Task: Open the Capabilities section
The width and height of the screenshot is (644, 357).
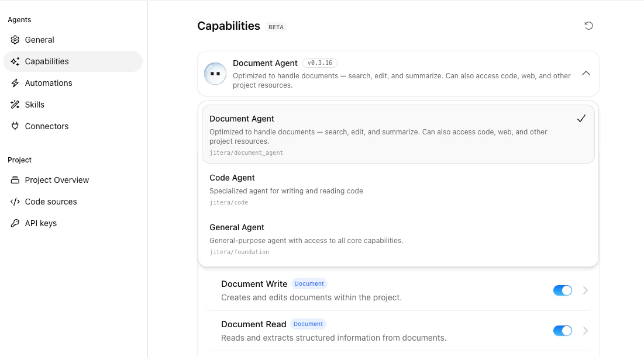Action: [x=73, y=61]
